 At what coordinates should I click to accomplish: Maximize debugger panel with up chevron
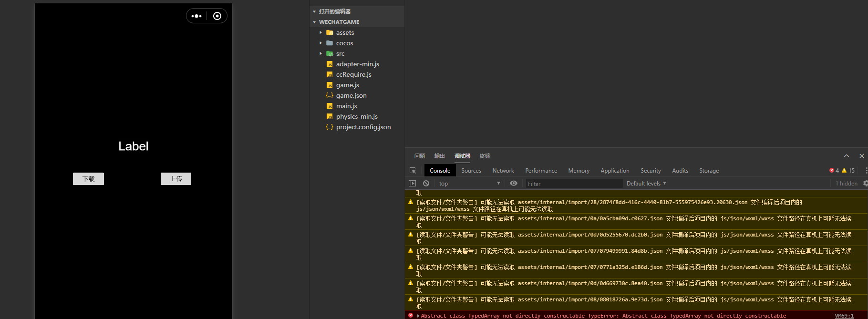click(x=847, y=156)
